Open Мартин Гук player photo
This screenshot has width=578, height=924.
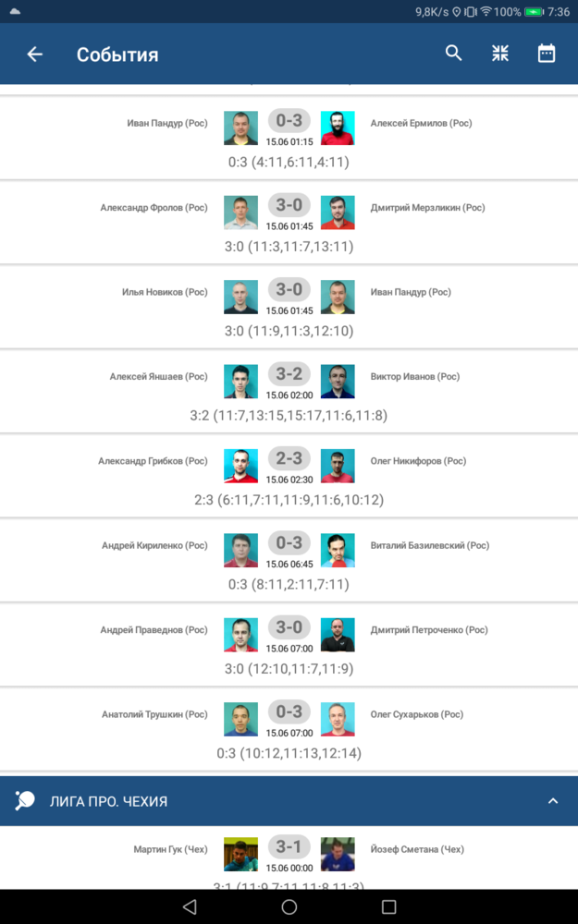coord(240,855)
